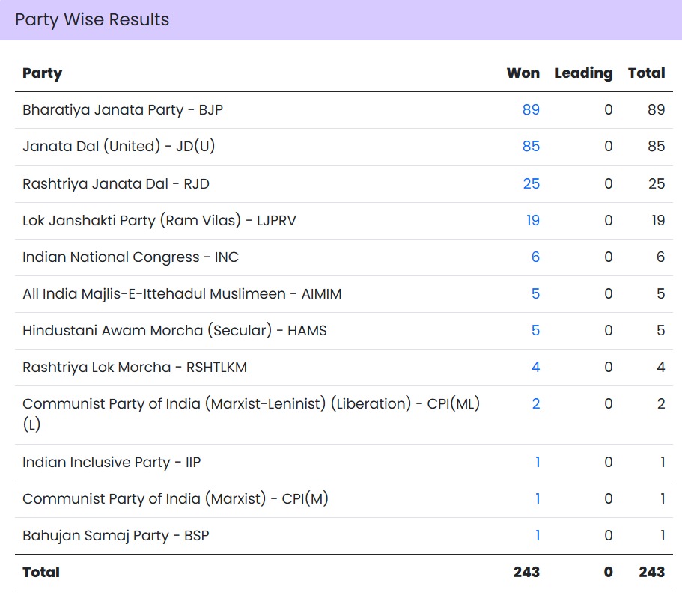
Task: View Bahujan Samaj Party won count link
Action: 537,536
